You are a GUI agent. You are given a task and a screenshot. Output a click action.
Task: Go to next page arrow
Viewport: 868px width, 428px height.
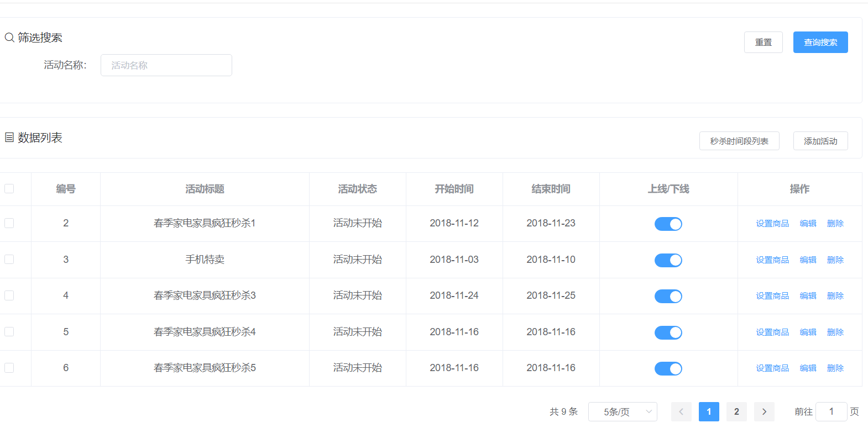pos(764,411)
